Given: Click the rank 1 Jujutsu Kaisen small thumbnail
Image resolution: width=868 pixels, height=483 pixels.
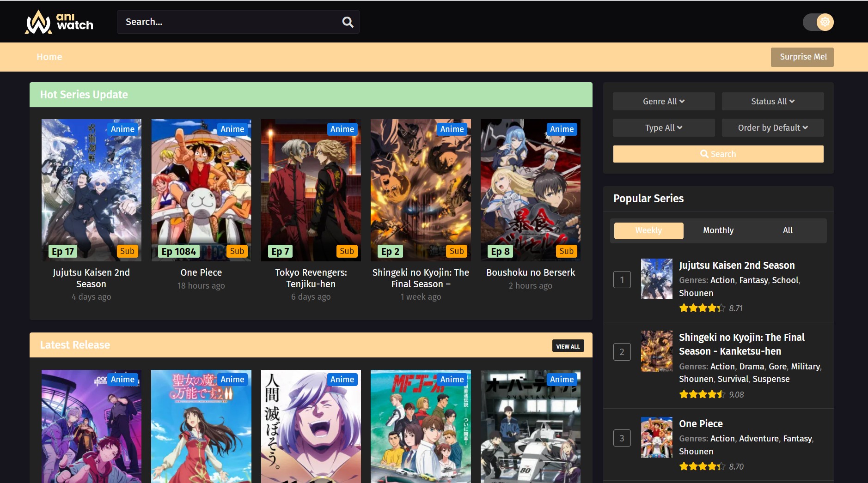Looking at the screenshot, I should point(657,279).
